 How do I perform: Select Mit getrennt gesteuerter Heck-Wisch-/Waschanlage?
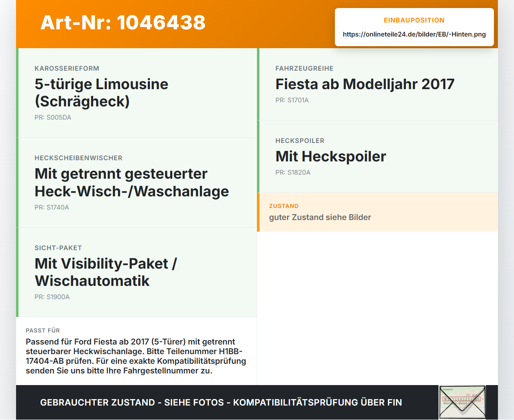[132, 182]
